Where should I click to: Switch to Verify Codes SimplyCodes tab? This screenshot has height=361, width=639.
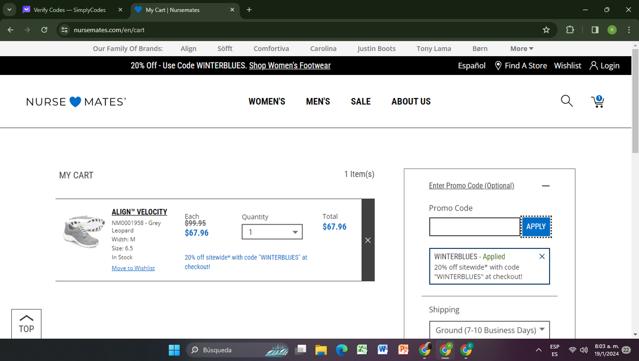tap(69, 10)
